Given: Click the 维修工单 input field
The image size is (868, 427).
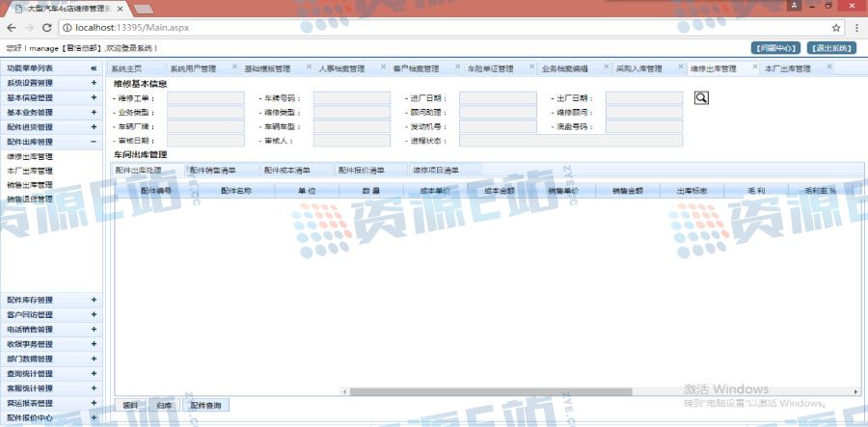Looking at the screenshot, I should [199, 98].
